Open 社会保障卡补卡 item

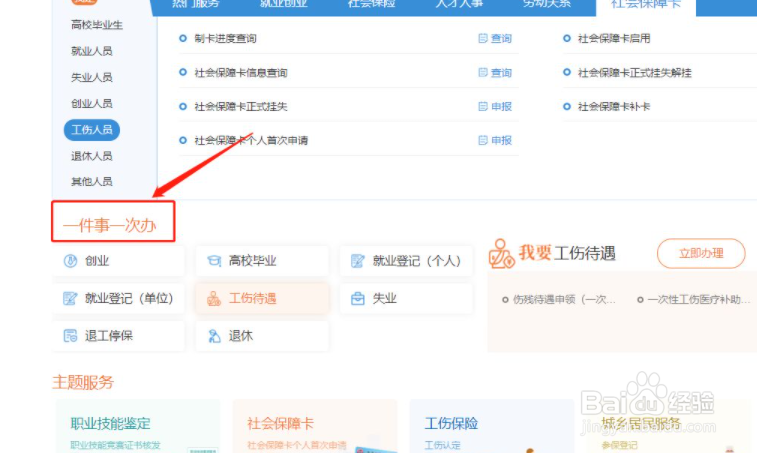click(614, 106)
